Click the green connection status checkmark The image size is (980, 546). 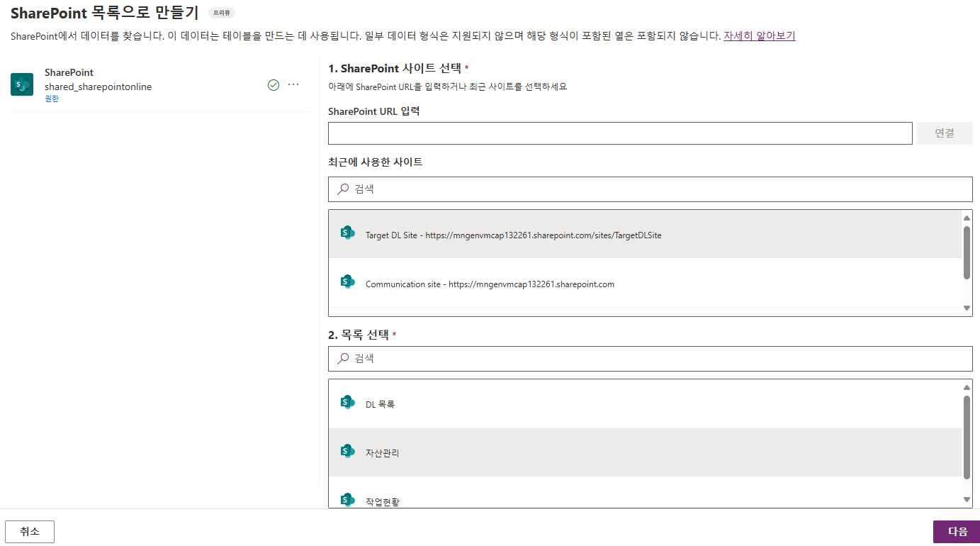[x=274, y=85]
